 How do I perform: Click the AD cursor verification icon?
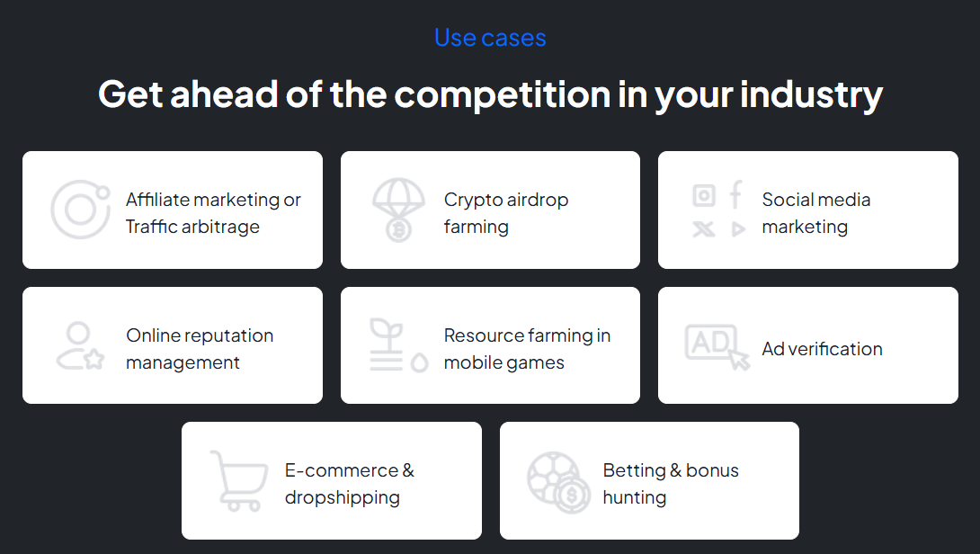coord(717,347)
